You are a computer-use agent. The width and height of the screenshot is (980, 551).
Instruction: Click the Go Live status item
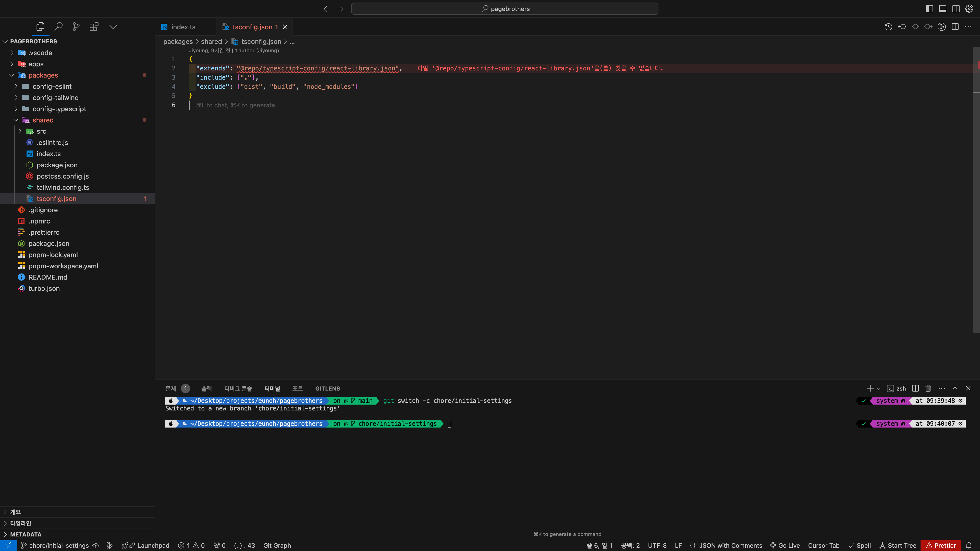(785, 545)
